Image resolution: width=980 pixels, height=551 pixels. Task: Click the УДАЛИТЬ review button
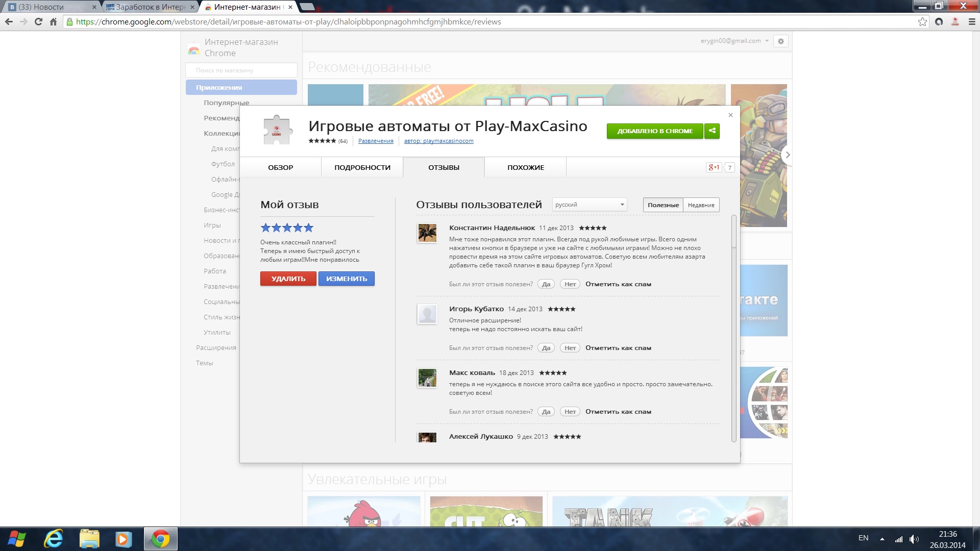click(x=288, y=279)
